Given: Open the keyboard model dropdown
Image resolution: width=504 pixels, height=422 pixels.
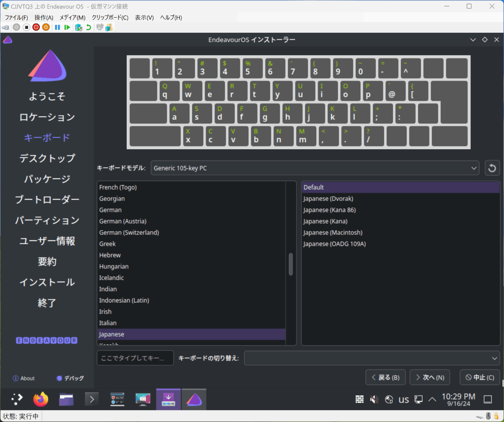Looking at the screenshot, I should click(315, 168).
